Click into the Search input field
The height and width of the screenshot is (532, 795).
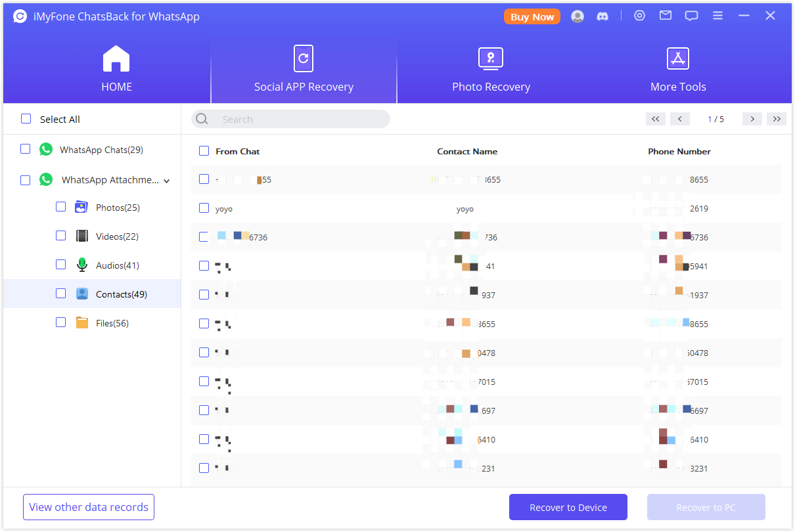296,119
